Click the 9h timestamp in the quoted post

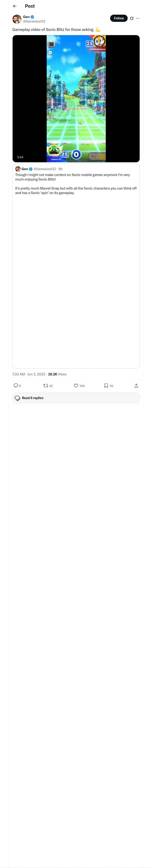(61, 169)
